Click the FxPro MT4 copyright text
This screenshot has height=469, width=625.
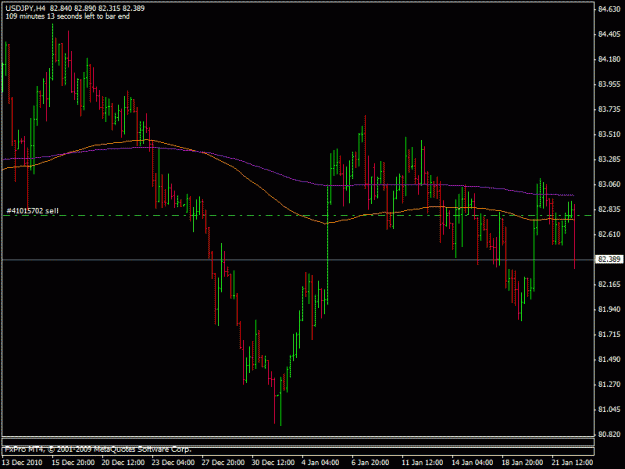[x=98, y=449]
